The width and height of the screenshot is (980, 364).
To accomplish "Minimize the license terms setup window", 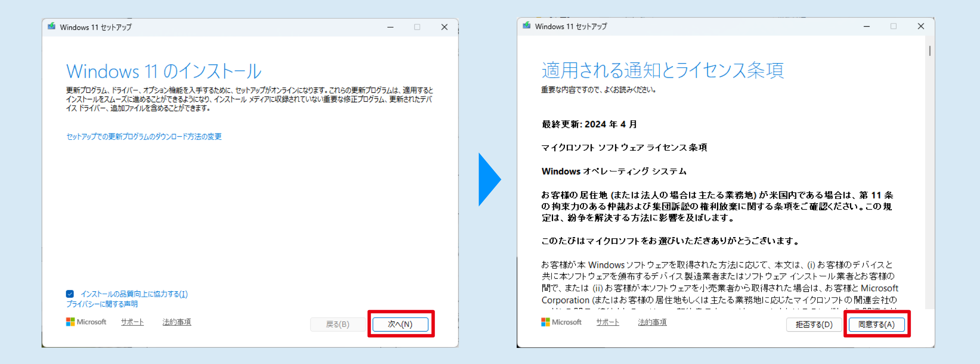I will 866,26.
